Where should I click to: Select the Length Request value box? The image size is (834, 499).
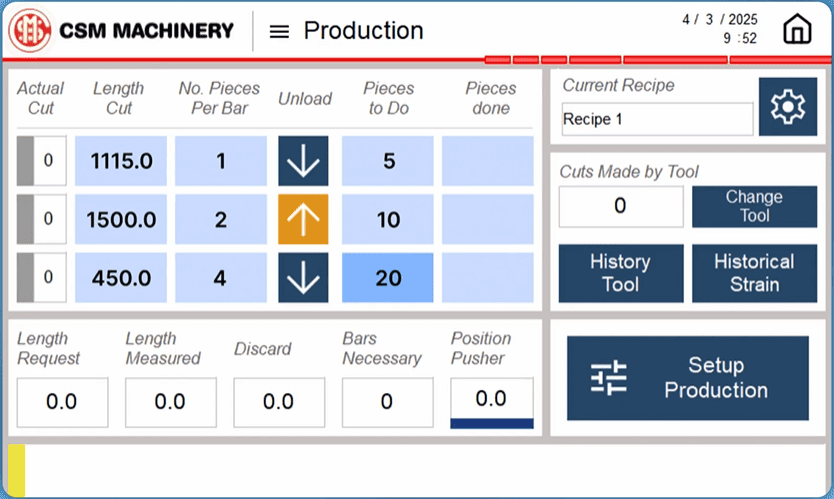click(62, 402)
